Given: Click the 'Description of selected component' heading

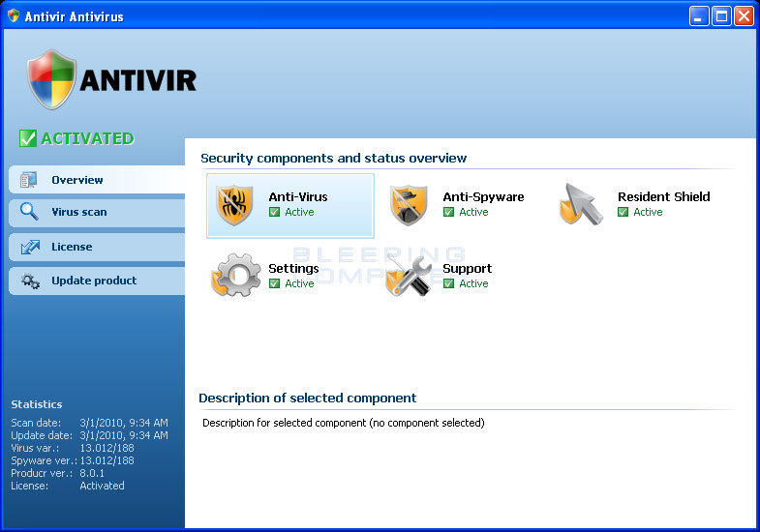Looking at the screenshot, I should tap(307, 398).
